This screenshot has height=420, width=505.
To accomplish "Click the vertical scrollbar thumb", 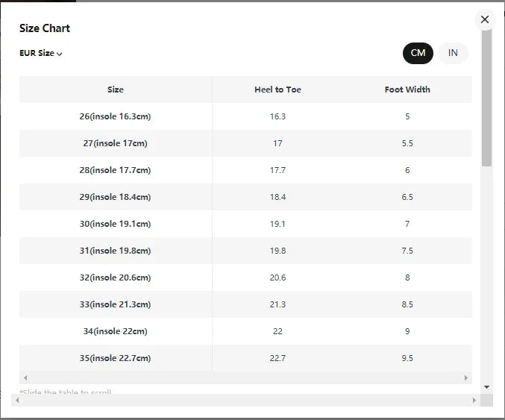I will click(486, 98).
